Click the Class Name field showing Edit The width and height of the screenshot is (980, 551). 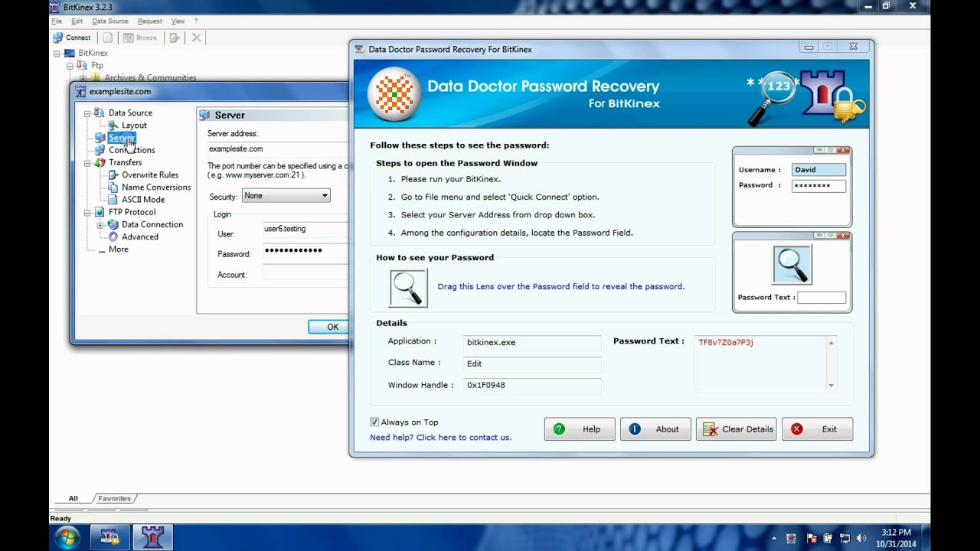coord(532,364)
